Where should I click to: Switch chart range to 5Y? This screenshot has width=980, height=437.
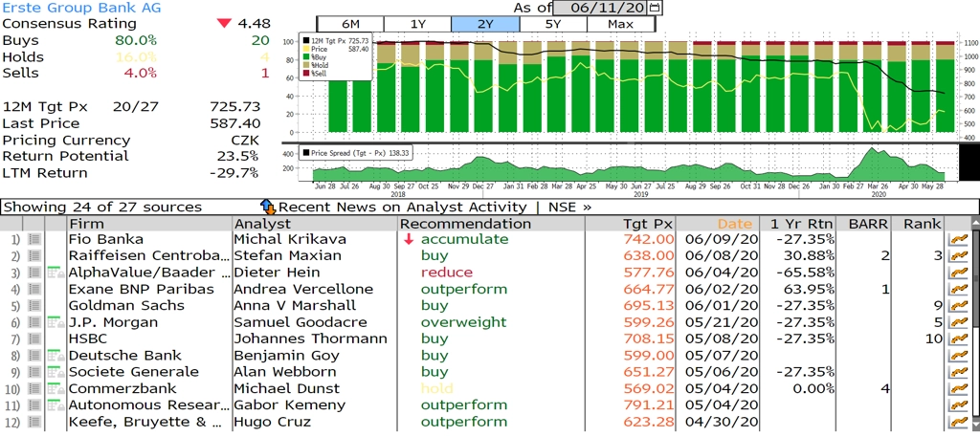tap(553, 24)
